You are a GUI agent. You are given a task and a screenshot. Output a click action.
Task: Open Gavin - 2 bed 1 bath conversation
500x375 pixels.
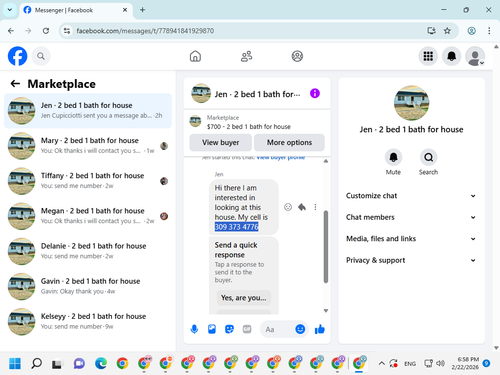(88, 286)
